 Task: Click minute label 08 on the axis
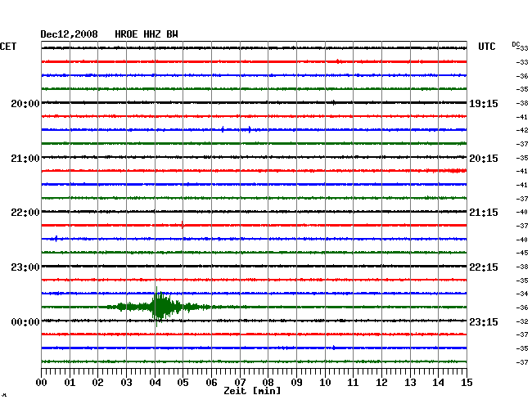point(268,383)
